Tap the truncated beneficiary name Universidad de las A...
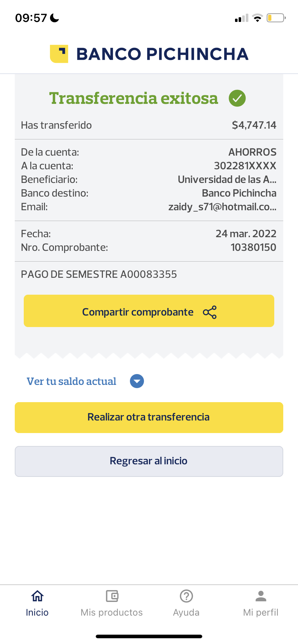Viewport: 298px width, 644px height. click(227, 179)
